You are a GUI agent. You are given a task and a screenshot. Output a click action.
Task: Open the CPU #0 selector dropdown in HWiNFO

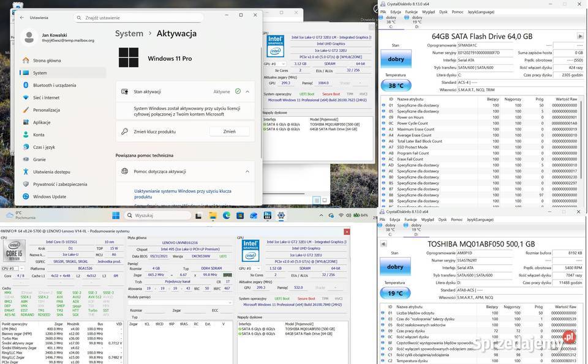coord(13,269)
